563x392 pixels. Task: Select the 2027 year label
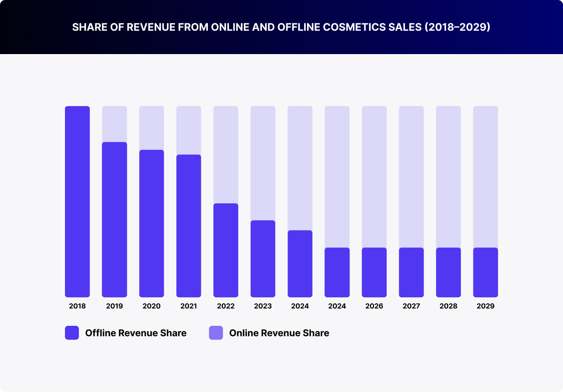(411, 306)
